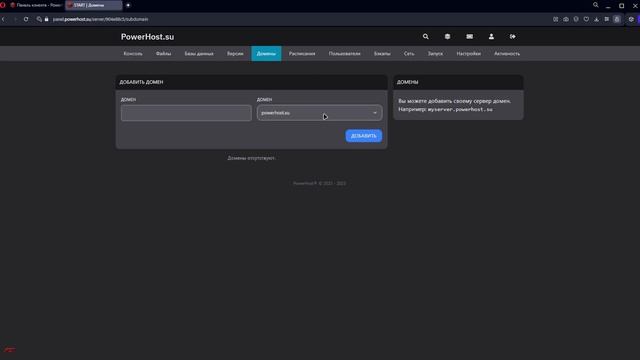Open the downloads arrow icon in browser toolbar
Image resolution: width=640 pixels, height=360 pixels.
(x=596, y=19)
